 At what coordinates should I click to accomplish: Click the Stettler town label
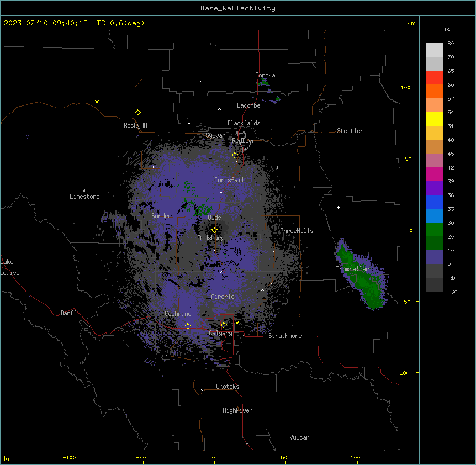pyautogui.click(x=350, y=131)
